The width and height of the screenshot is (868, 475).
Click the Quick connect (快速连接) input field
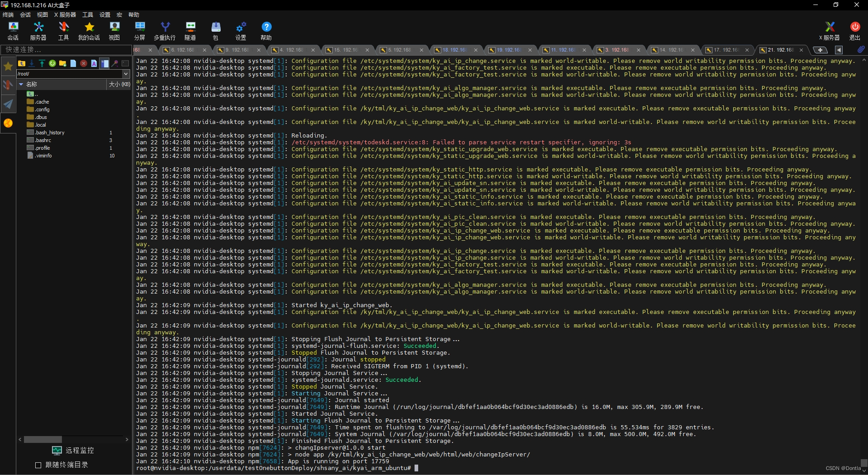pyautogui.click(x=66, y=49)
